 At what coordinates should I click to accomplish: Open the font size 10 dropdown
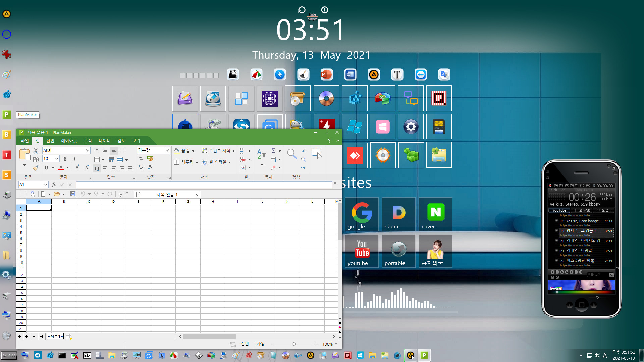coord(57,159)
